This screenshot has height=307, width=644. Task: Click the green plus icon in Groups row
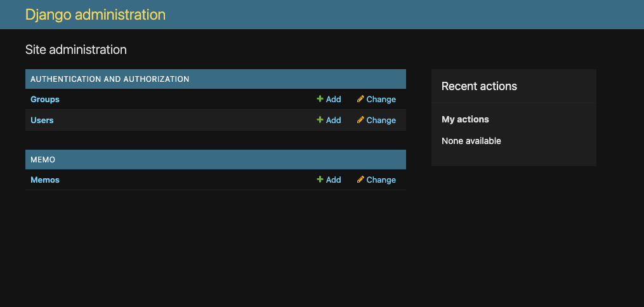tap(320, 99)
